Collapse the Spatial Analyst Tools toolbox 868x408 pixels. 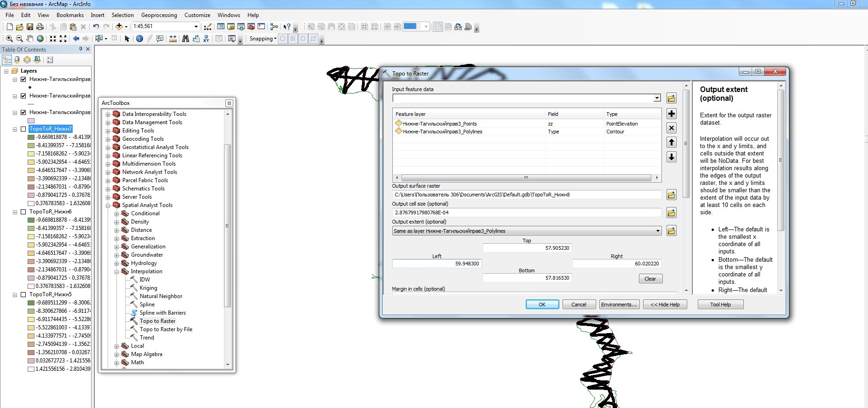tap(108, 205)
